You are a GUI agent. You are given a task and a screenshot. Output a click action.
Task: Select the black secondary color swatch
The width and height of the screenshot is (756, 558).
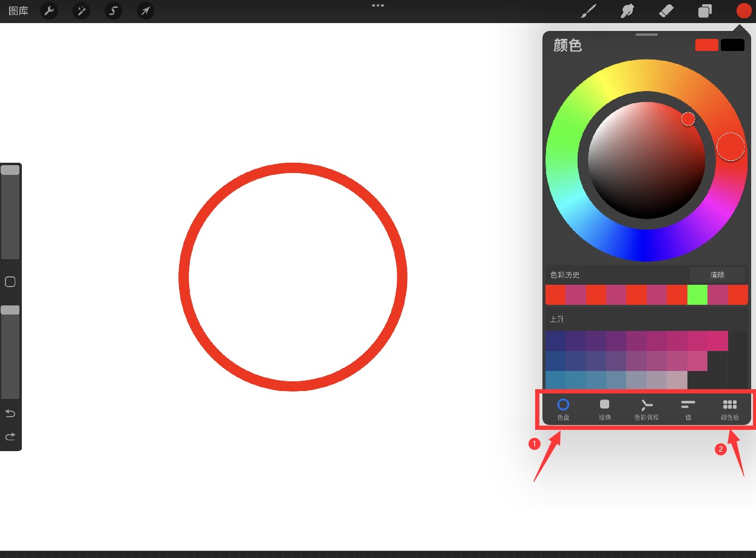pyautogui.click(x=732, y=45)
